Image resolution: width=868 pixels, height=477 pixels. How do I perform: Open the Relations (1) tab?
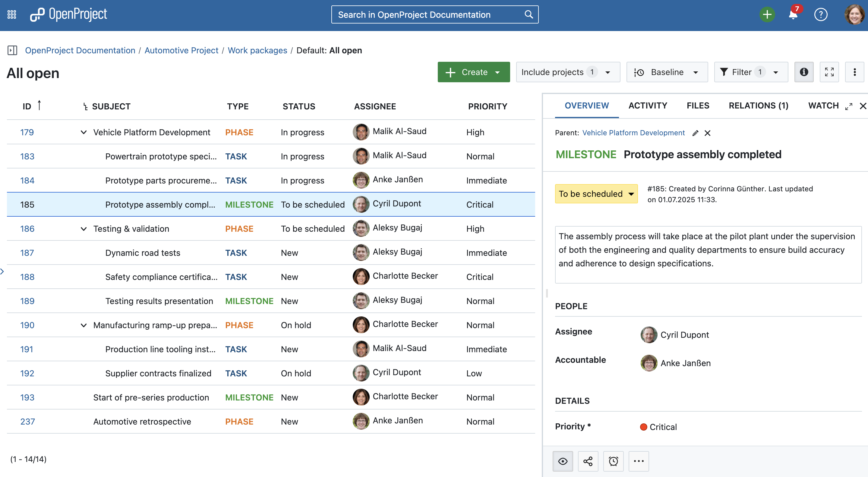[x=758, y=106]
